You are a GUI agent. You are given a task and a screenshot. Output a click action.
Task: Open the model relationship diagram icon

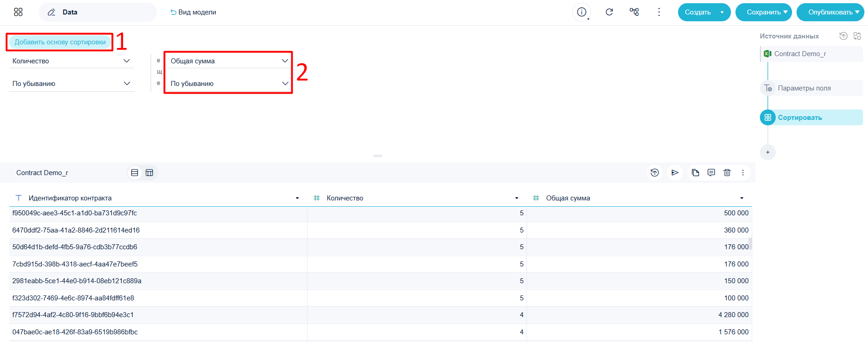634,12
